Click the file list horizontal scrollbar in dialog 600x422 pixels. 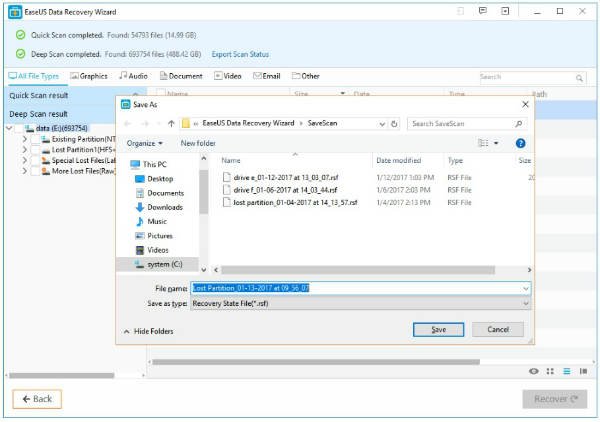(x=357, y=270)
